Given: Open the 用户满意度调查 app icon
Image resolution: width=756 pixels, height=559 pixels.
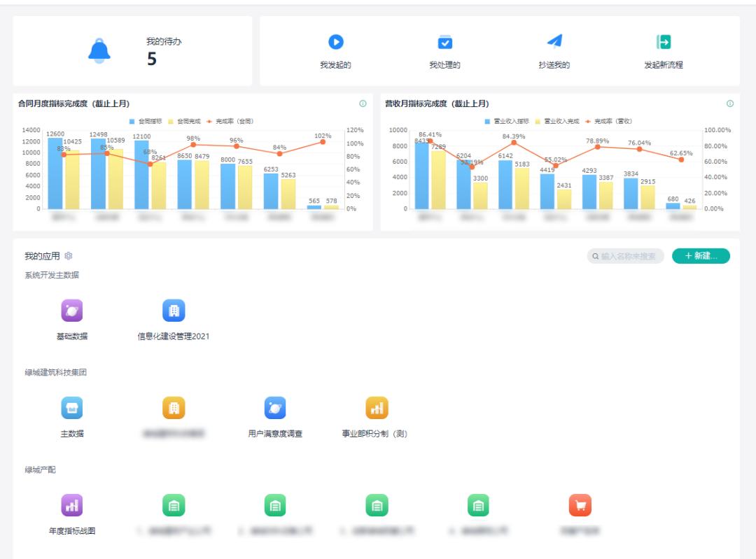Looking at the screenshot, I should pos(275,408).
